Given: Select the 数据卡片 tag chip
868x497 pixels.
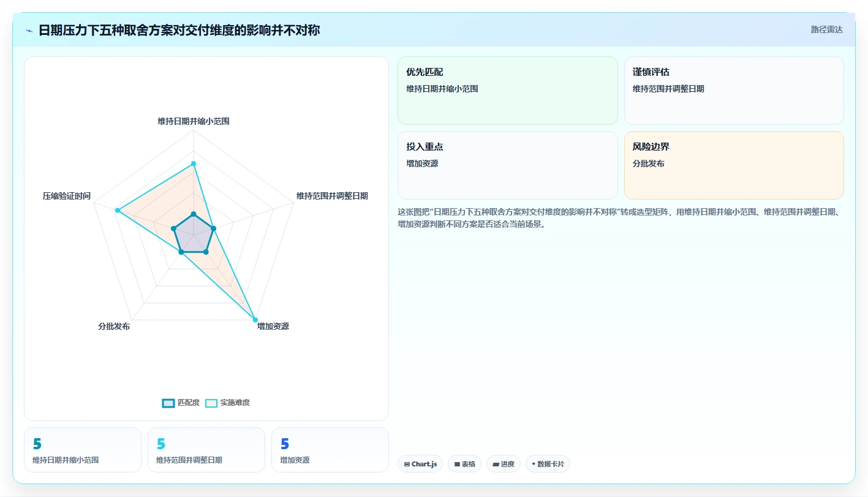Looking at the screenshot, I should click(548, 464).
